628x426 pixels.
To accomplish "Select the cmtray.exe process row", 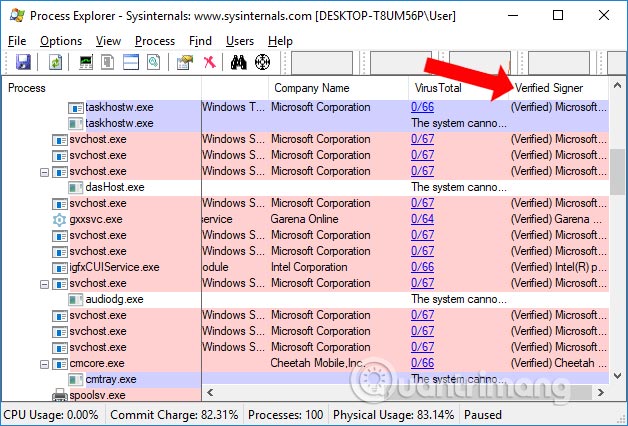I will point(306,380).
